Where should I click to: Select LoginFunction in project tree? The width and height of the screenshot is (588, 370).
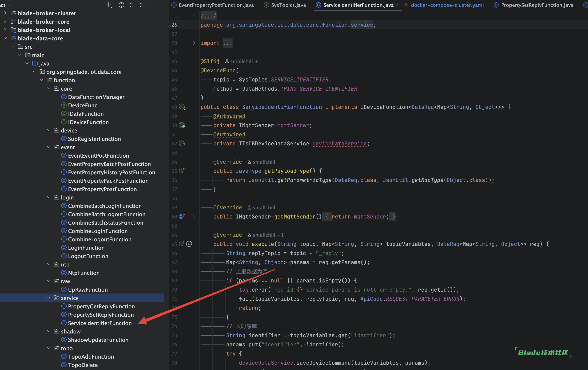tap(86, 248)
